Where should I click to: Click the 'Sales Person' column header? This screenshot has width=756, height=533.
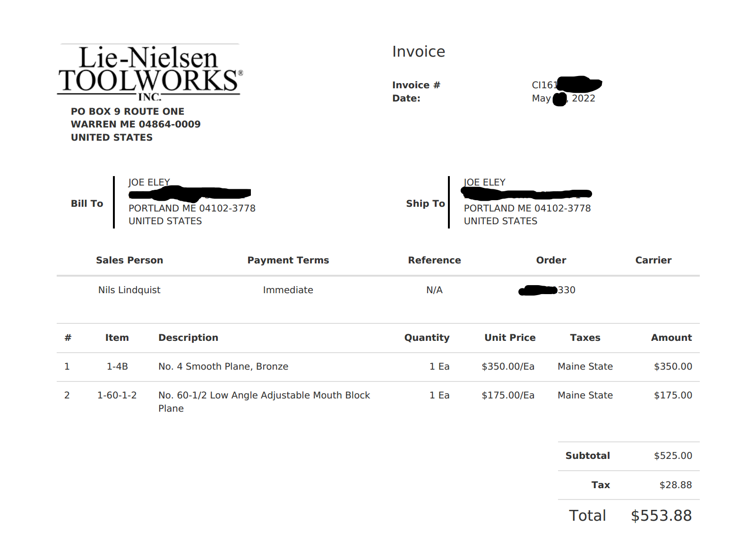coord(129,260)
